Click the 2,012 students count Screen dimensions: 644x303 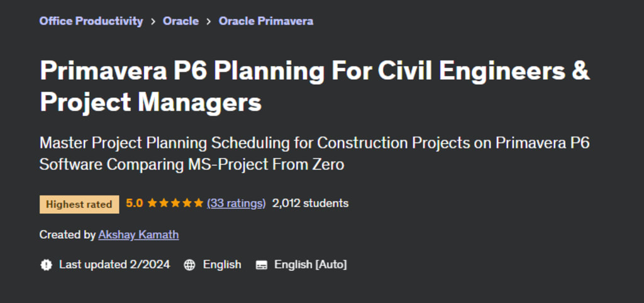tap(310, 203)
